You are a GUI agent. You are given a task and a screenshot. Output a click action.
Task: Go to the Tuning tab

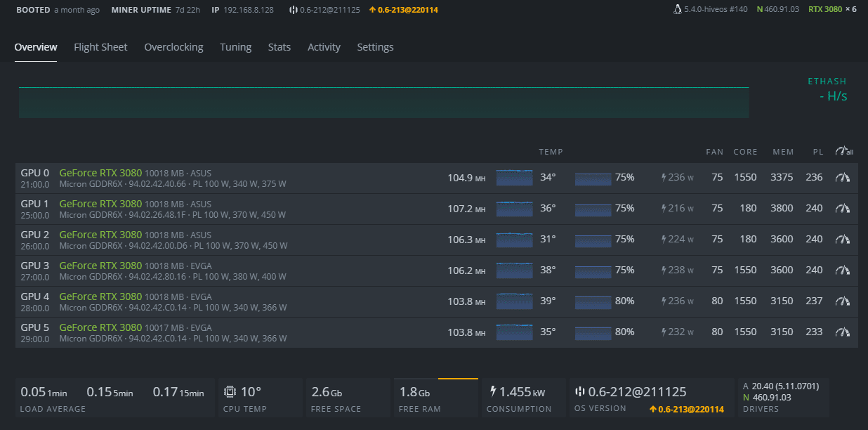(235, 47)
